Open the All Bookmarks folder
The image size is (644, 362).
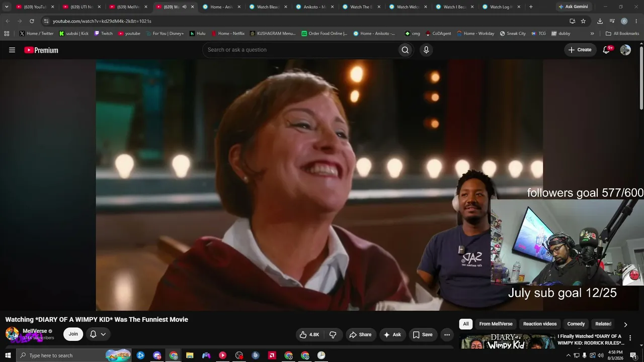(x=622, y=34)
